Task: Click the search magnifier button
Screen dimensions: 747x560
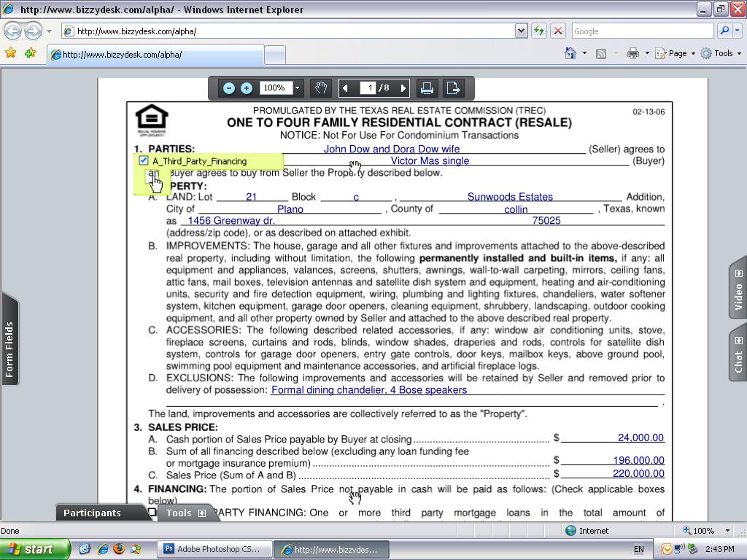Action: pos(724,31)
